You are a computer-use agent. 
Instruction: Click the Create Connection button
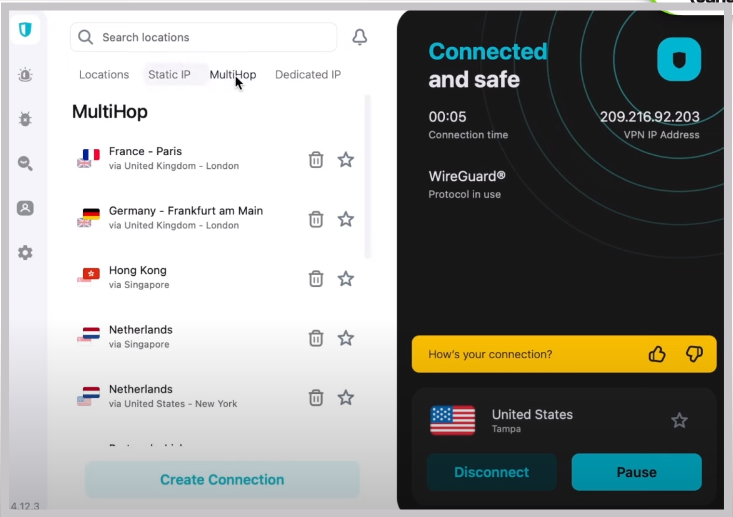(222, 480)
